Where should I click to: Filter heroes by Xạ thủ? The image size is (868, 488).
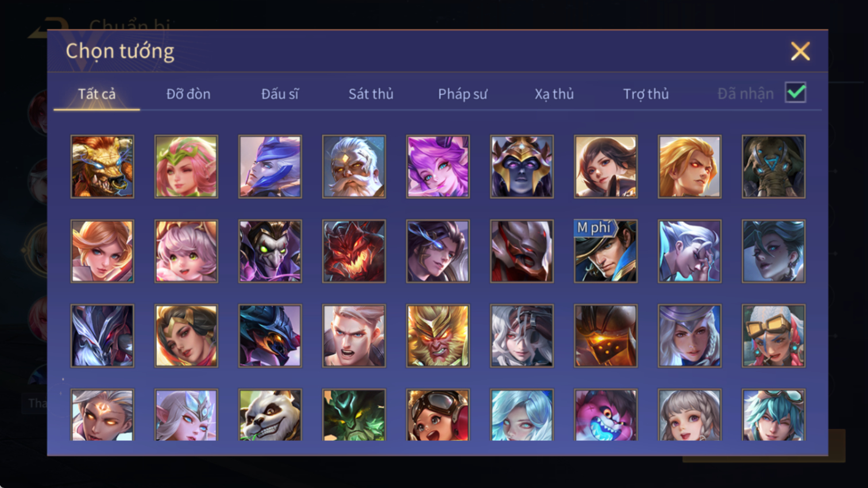tap(554, 94)
